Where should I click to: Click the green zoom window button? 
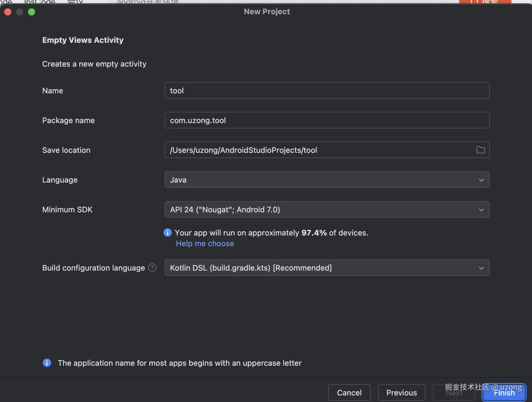32,12
